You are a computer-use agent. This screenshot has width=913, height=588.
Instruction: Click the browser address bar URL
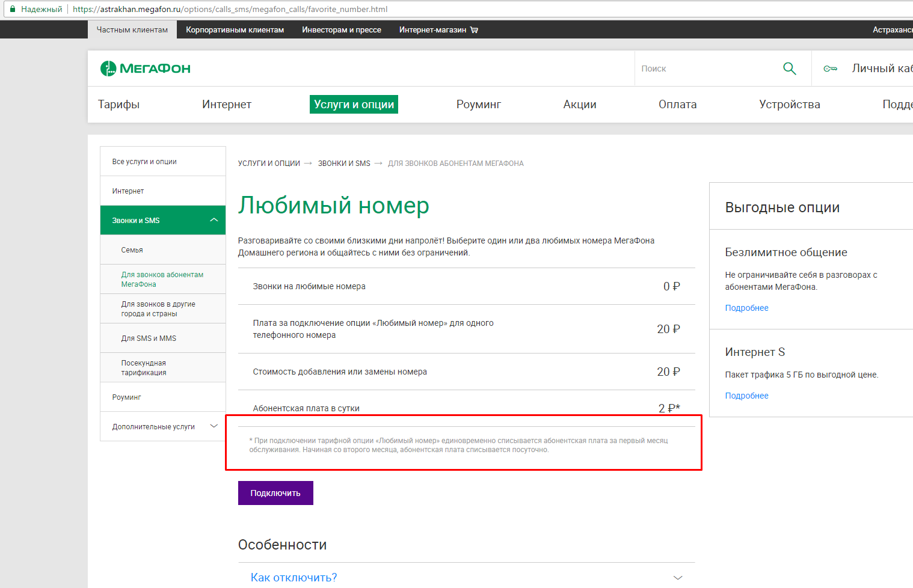pyautogui.click(x=230, y=9)
